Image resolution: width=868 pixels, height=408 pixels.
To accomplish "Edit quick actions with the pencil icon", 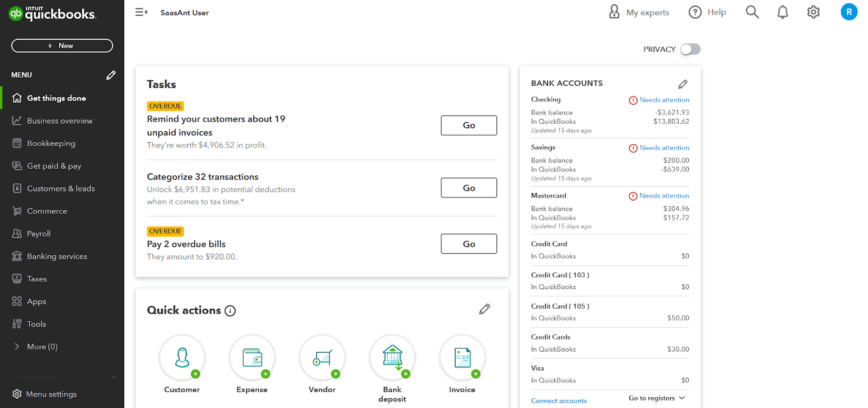I will click(x=484, y=309).
